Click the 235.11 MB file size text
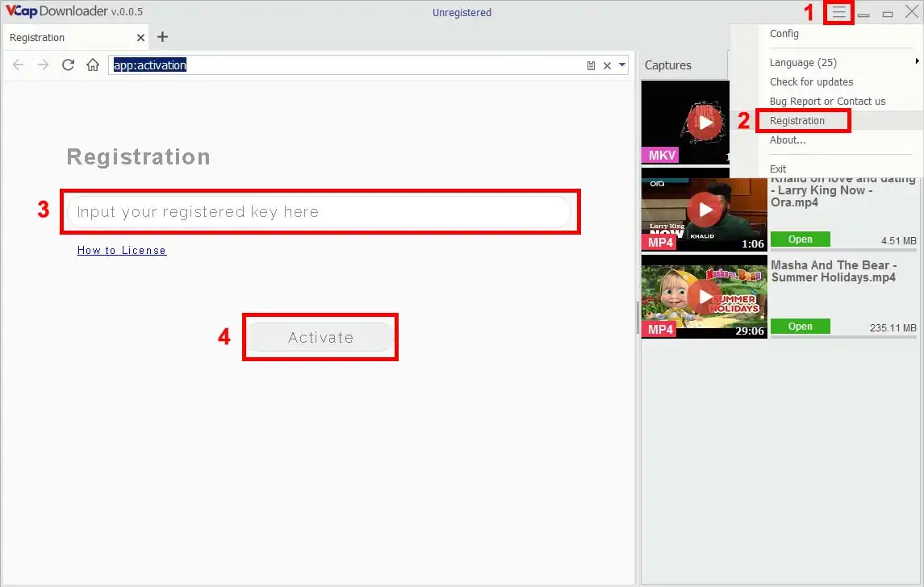Image resolution: width=924 pixels, height=587 pixels. 893,328
